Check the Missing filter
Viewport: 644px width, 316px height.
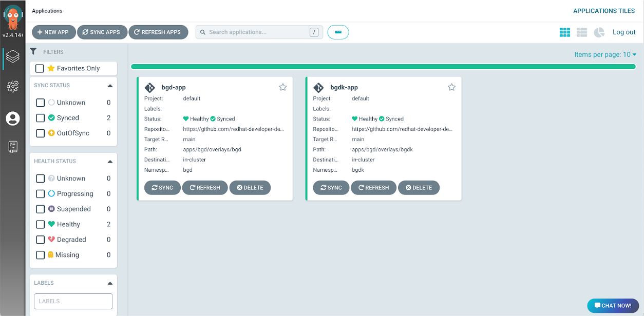coord(41,255)
